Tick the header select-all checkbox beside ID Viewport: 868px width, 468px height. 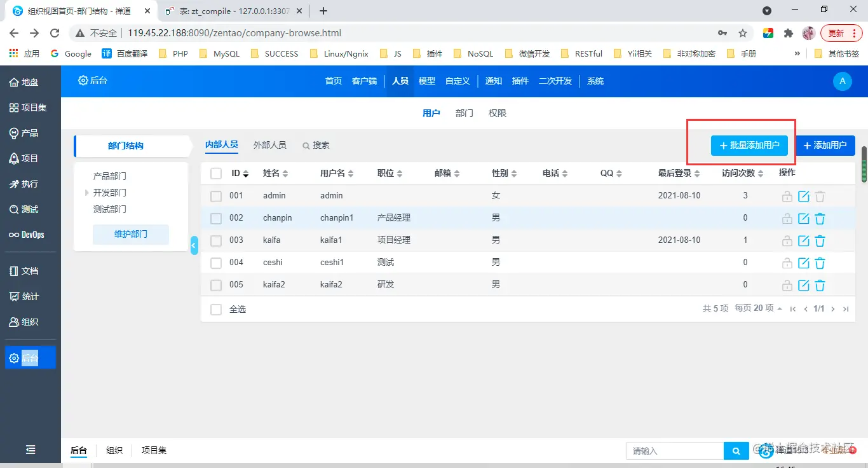(216, 174)
